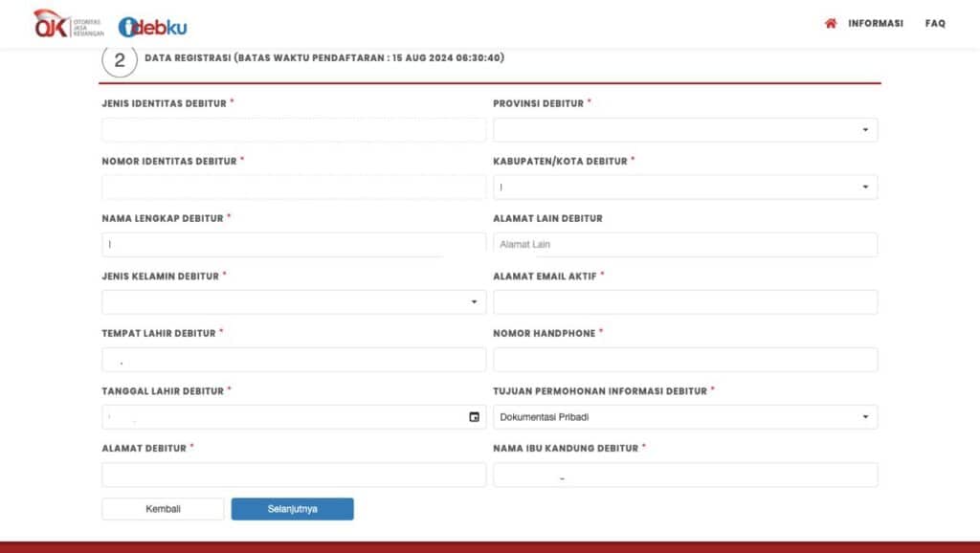Open the Jenis Kelamin Debitur dropdown
Screen dimensions: 980x553
tap(294, 301)
